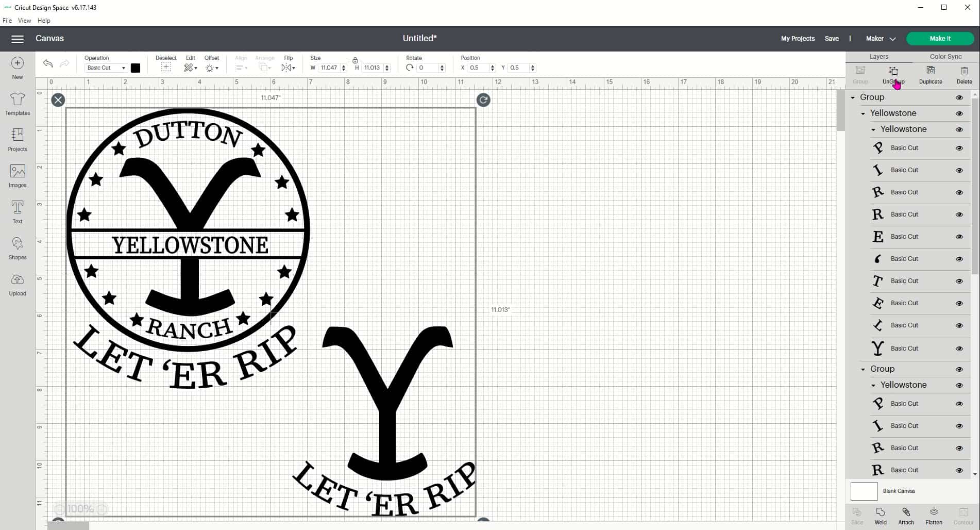Image resolution: width=980 pixels, height=530 pixels.
Task: Switch to the Color Sync tab
Action: pyautogui.click(x=945, y=57)
